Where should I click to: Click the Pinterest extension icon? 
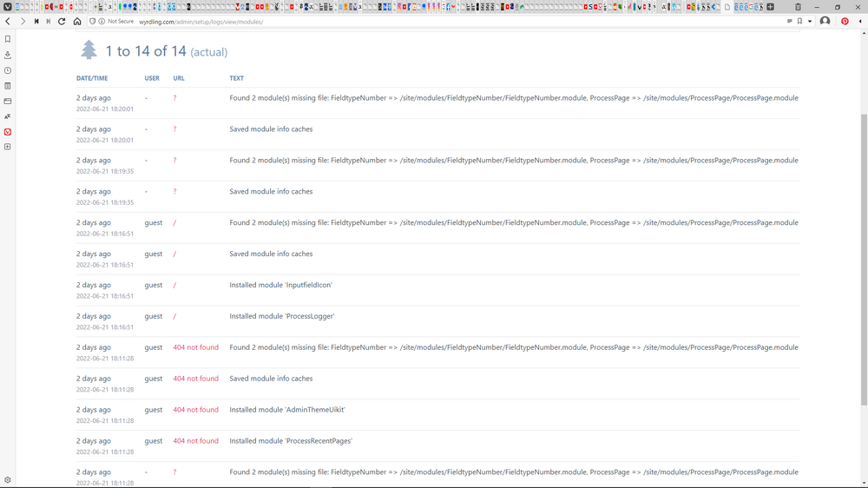coord(845,22)
